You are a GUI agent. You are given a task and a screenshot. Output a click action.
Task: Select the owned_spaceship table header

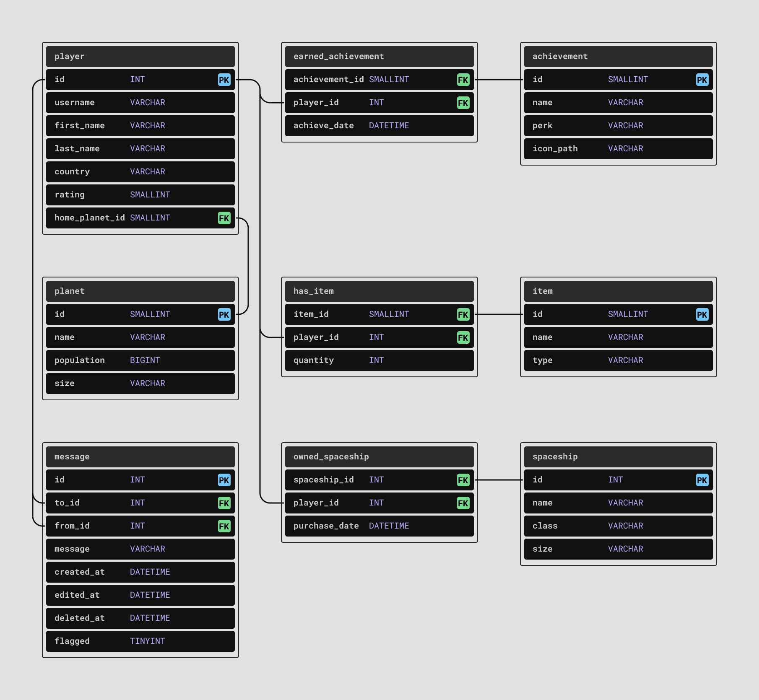(x=379, y=457)
